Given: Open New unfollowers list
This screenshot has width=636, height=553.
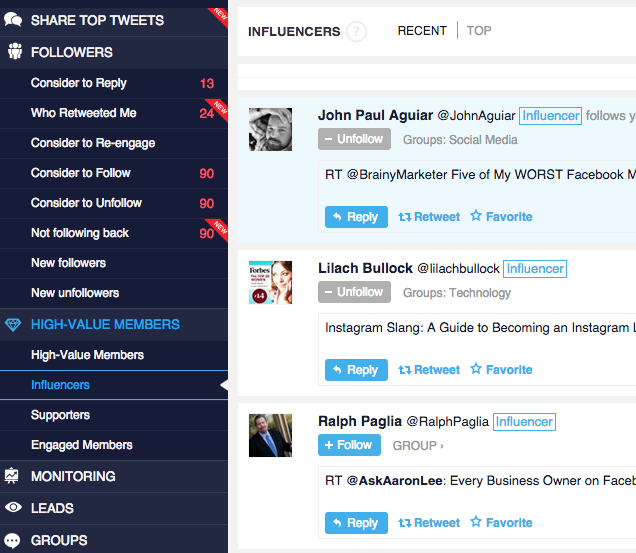Looking at the screenshot, I should 114,293.
